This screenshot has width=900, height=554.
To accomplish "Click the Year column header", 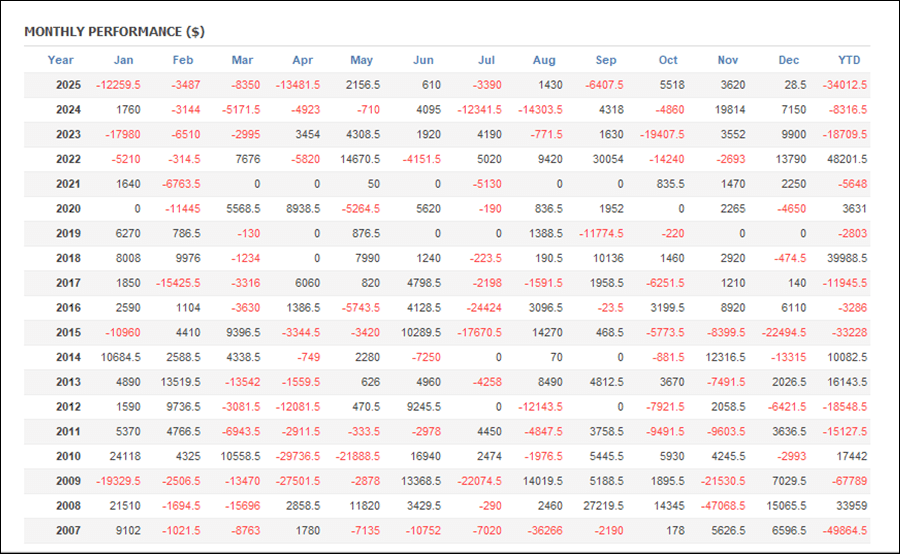I will click(x=61, y=60).
